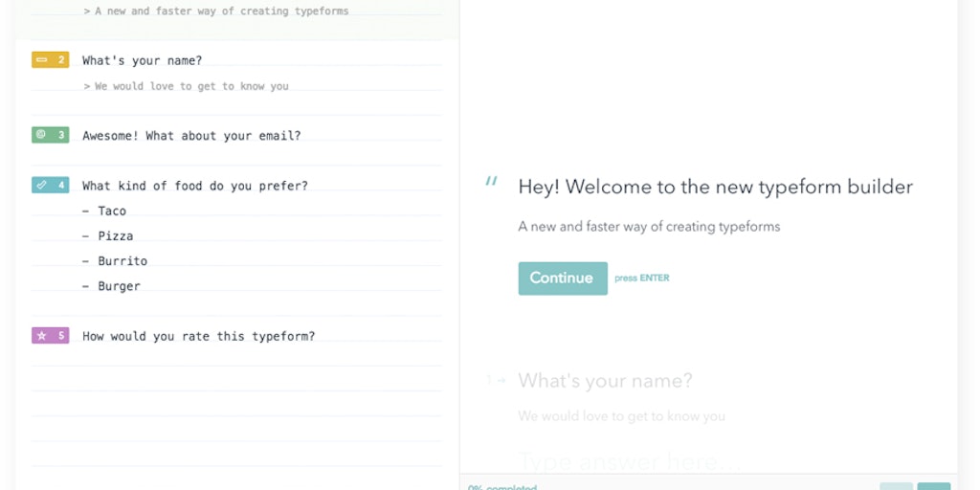This screenshot has height=490, width=980.
Task: Click the 'Type answer here...' input field
Action: [x=630, y=462]
